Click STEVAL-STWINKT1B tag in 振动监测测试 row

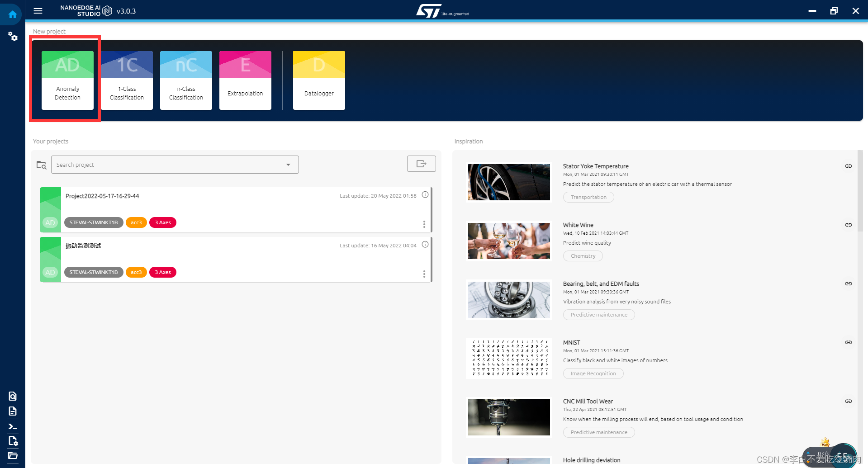[x=94, y=272]
